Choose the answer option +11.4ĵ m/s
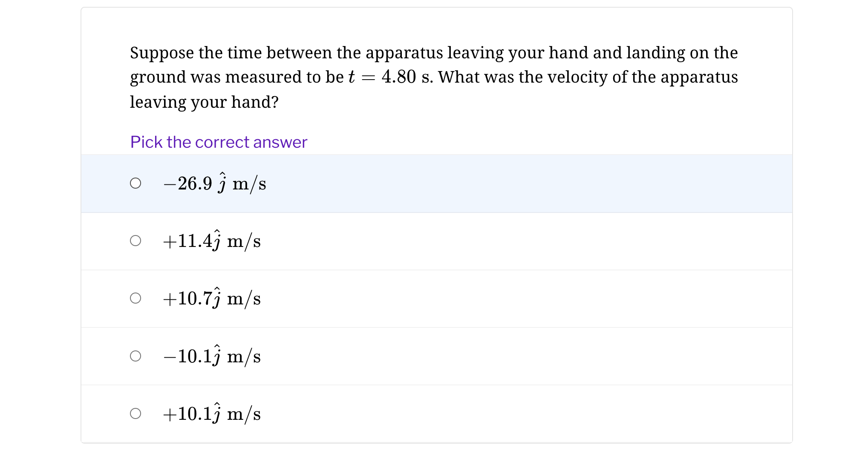 212,241
